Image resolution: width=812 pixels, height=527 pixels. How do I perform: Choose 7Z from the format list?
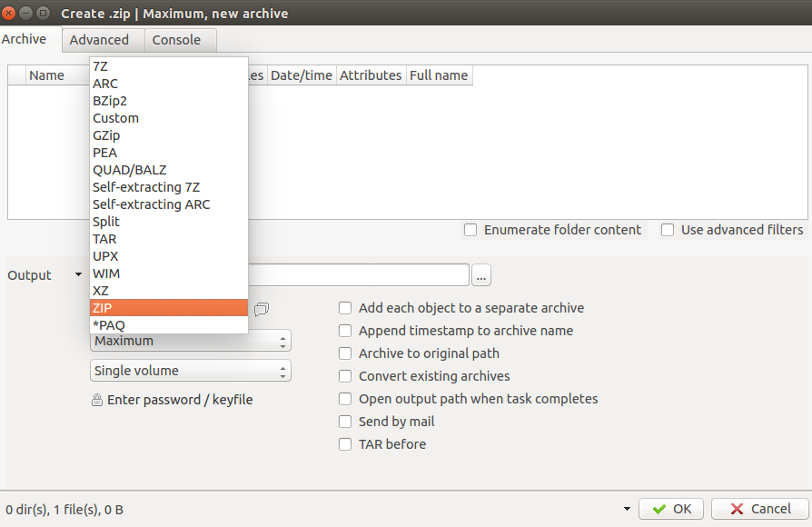tap(169, 66)
